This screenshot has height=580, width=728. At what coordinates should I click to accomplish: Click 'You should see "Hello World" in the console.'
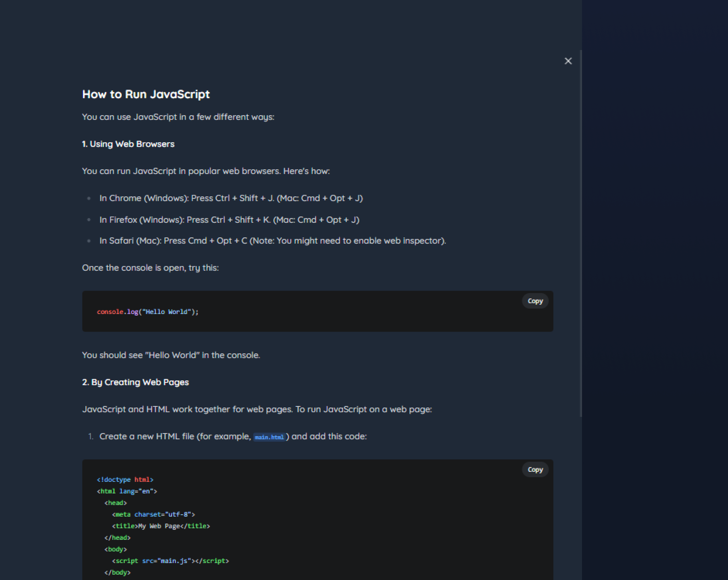pyautogui.click(x=171, y=355)
